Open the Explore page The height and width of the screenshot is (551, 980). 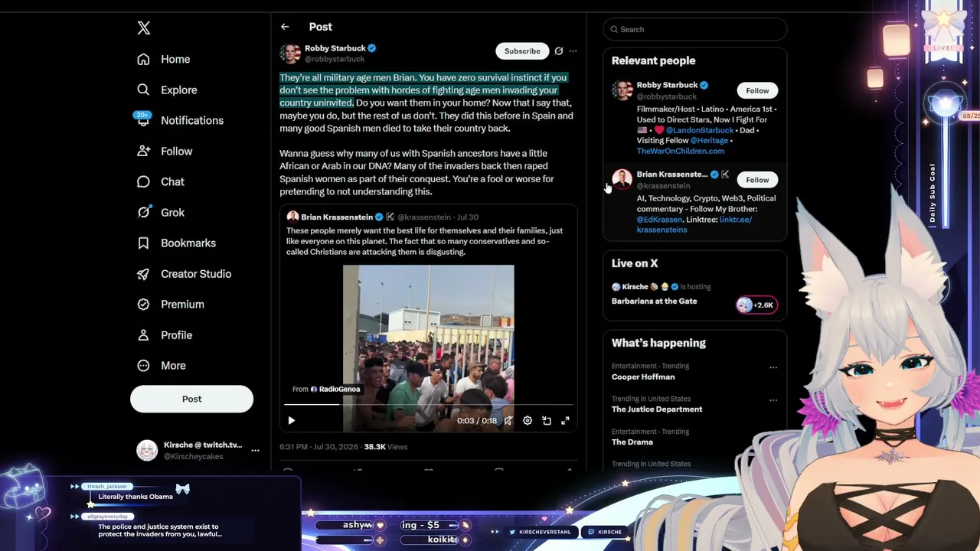coord(167,90)
